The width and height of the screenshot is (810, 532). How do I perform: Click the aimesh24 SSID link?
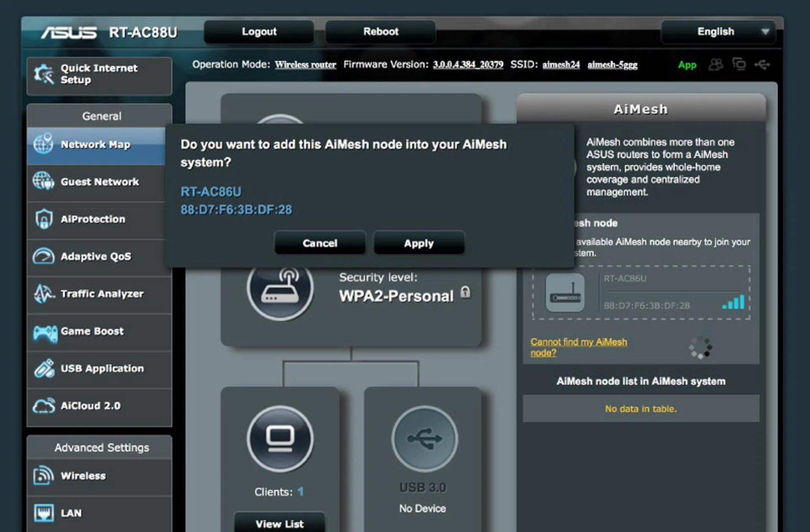[x=561, y=65]
